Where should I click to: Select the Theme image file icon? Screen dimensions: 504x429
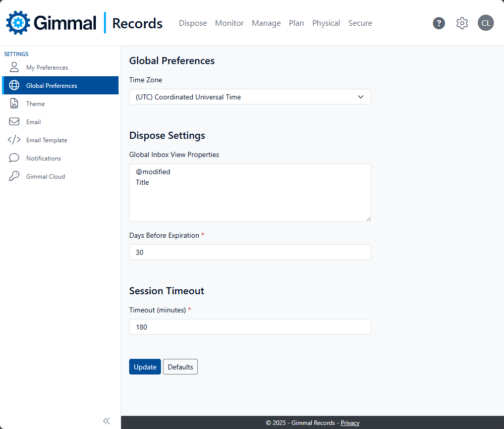[14, 103]
